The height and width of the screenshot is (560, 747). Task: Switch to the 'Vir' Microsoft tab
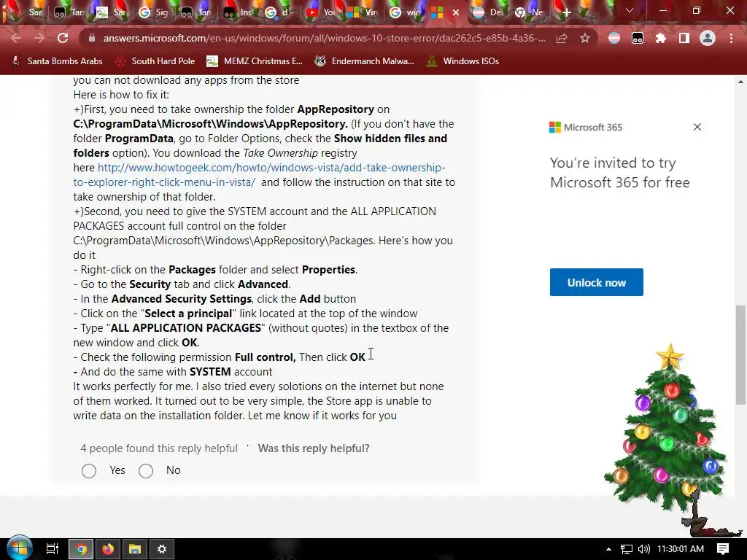[363, 12]
